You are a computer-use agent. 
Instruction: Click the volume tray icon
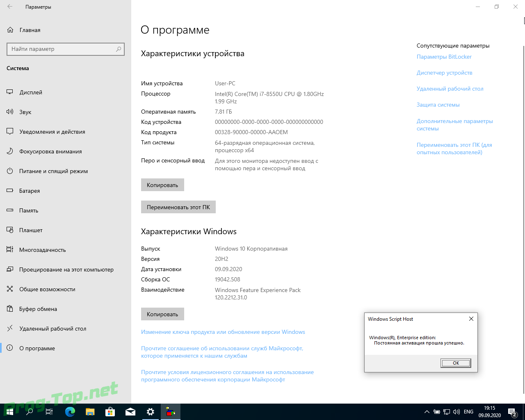(457, 412)
